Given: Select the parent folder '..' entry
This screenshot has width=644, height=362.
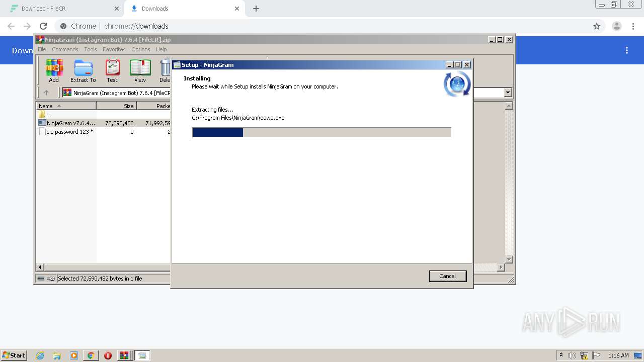Looking at the screenshot, I should coord(104,115).
